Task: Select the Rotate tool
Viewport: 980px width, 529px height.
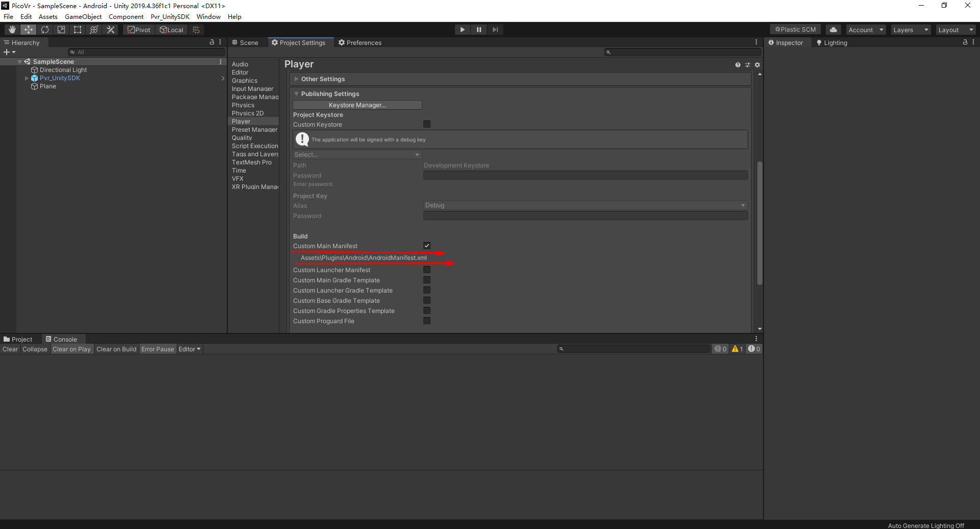Action: pyautogui.click(x=45, y=29)
